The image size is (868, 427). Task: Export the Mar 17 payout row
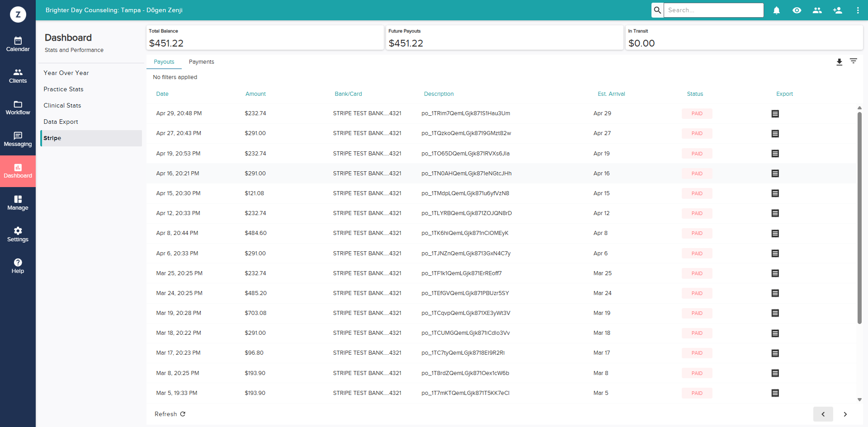(x=775, y=353)
